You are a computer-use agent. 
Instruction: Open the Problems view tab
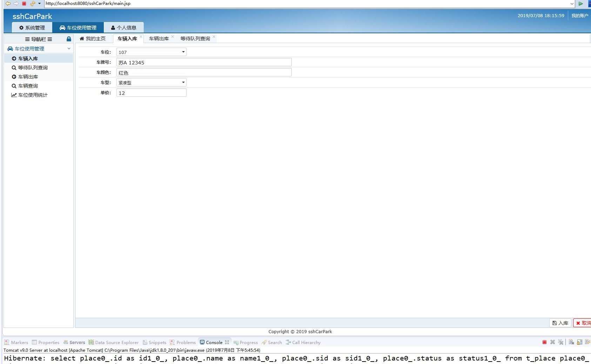pyautogui.click(x=183, y=342)
